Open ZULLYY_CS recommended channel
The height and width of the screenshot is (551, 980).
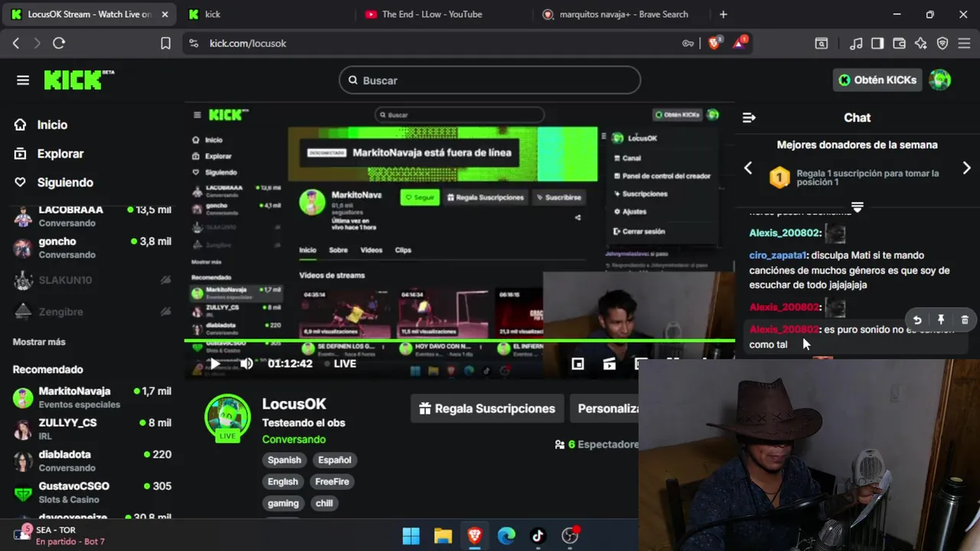click(x=92, y=429)
